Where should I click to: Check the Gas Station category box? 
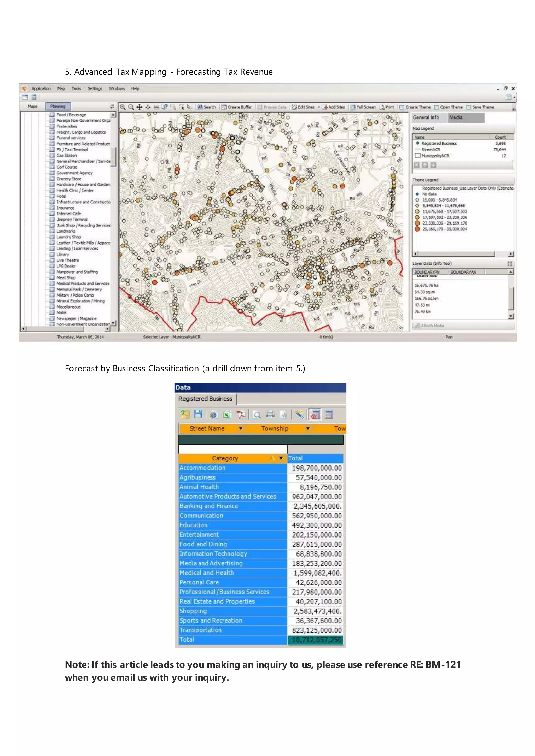click(x=52, y=155)
